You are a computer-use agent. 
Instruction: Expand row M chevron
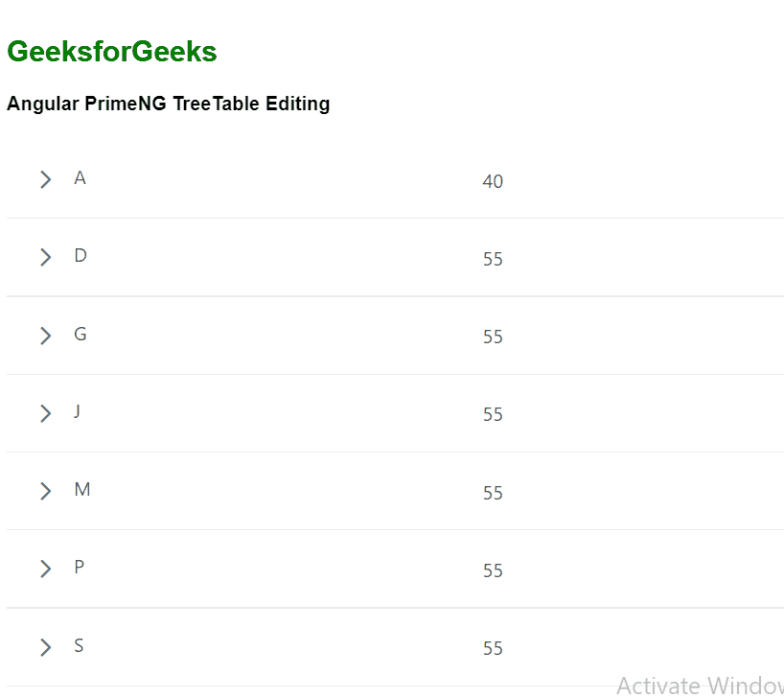45,491
